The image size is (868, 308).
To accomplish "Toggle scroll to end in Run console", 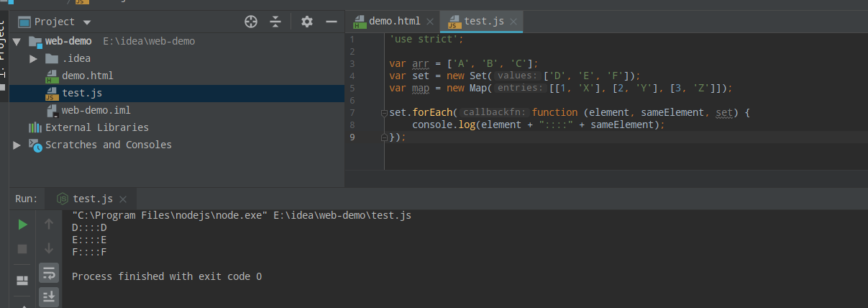I will (x=49, y=296).
